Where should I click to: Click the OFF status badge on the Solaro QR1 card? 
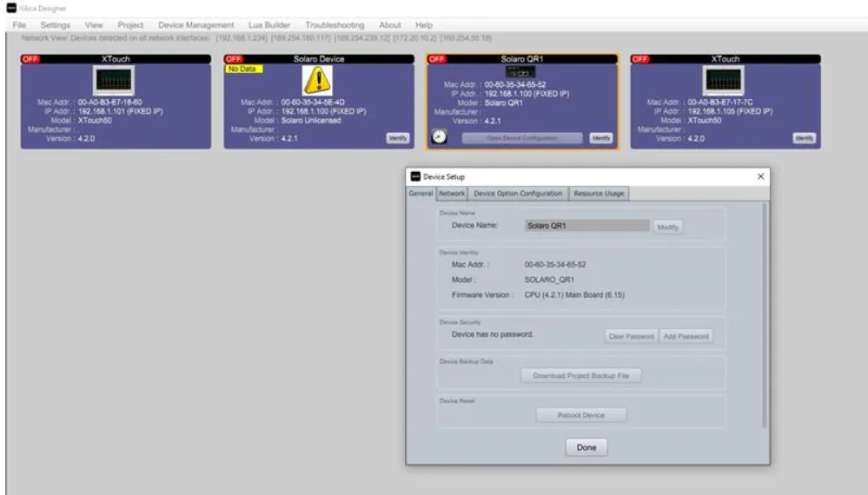click(x=437, y=59)
